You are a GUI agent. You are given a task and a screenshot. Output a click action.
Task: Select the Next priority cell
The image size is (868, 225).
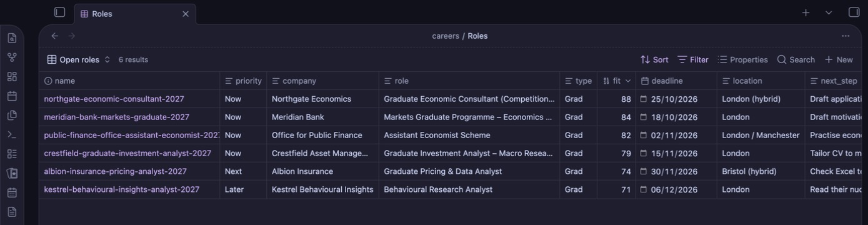tap(243, 171)
